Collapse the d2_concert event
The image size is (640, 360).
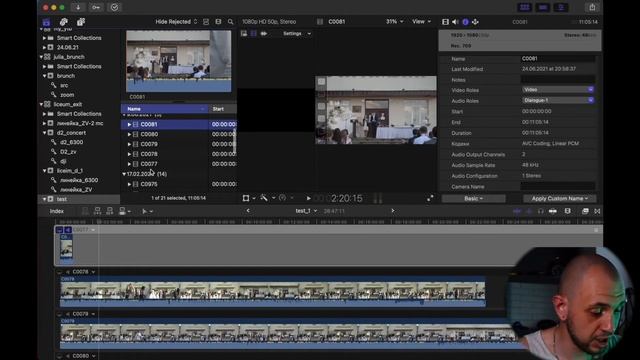(44, 133)
